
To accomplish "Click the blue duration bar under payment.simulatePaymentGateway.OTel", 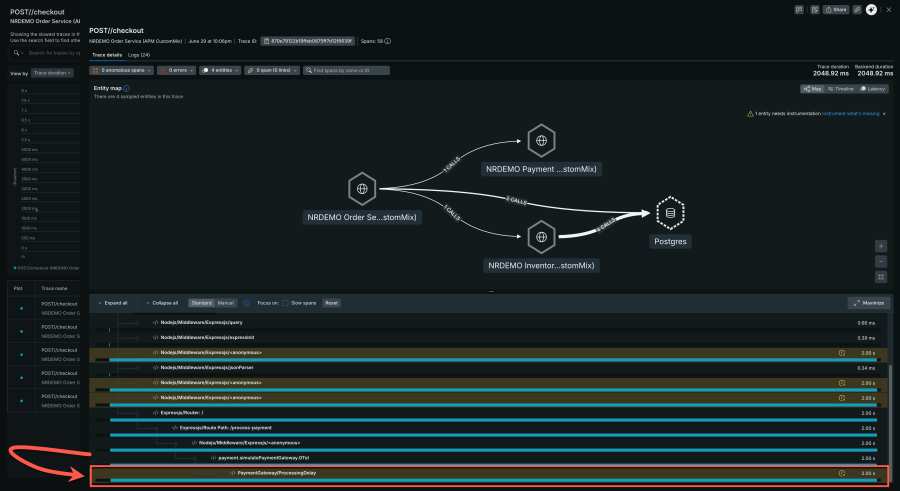I will tap(493, 464).
